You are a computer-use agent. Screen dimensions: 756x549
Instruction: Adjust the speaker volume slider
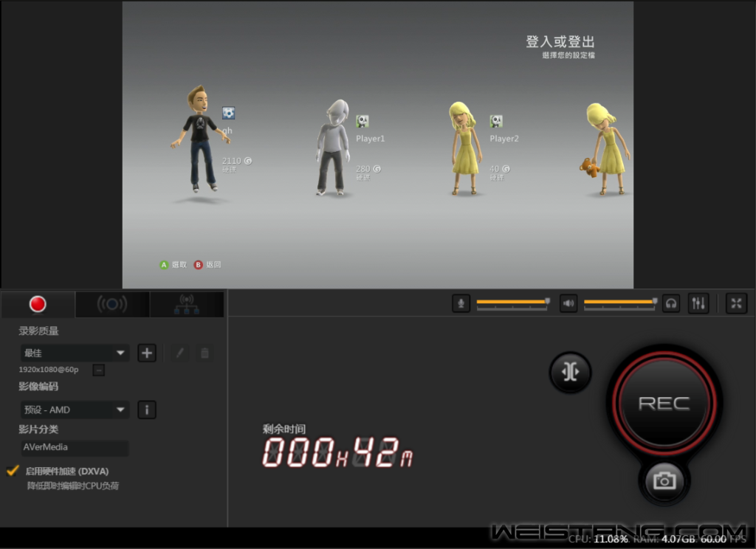[620, 303]
